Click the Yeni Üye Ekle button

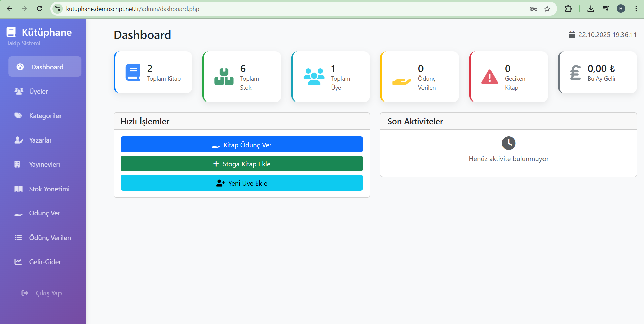[242, 183]
